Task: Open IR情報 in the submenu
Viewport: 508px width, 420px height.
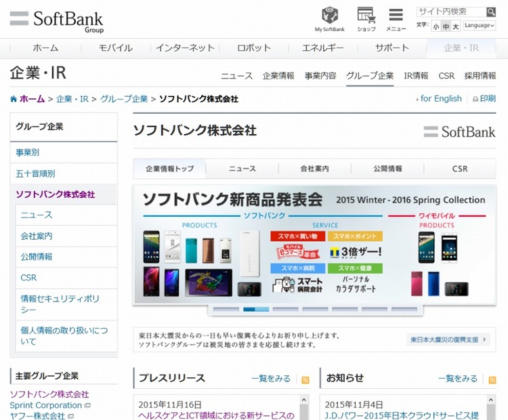Action: point(416,76)
